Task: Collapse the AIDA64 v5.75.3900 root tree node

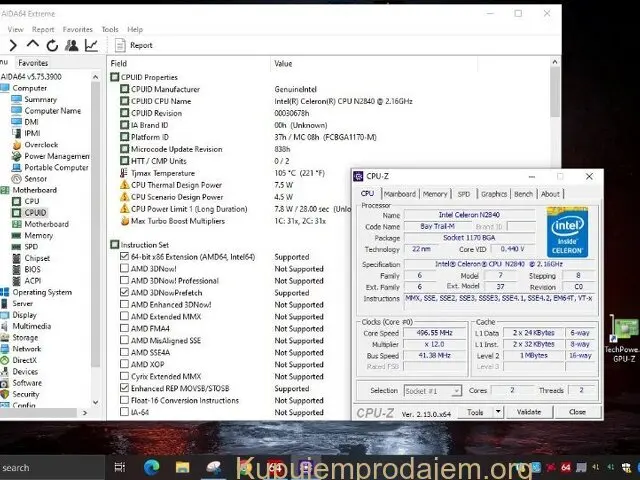Action: pos(30,76)
